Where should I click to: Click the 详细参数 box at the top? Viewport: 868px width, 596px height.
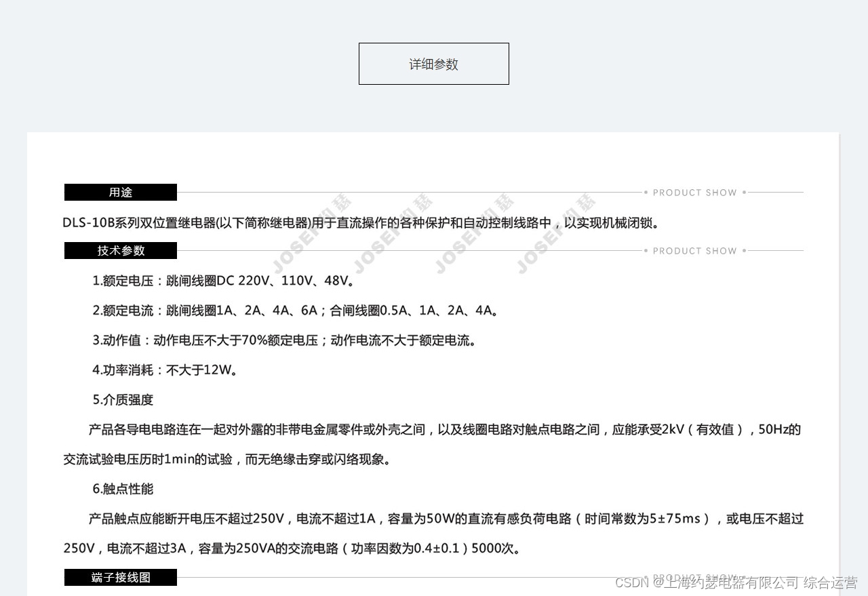(x=433, y=64)
